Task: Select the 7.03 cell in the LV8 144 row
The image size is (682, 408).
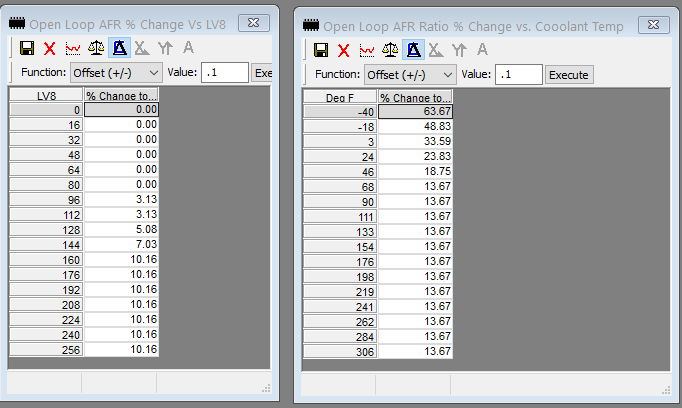Action: pos(121,245)
